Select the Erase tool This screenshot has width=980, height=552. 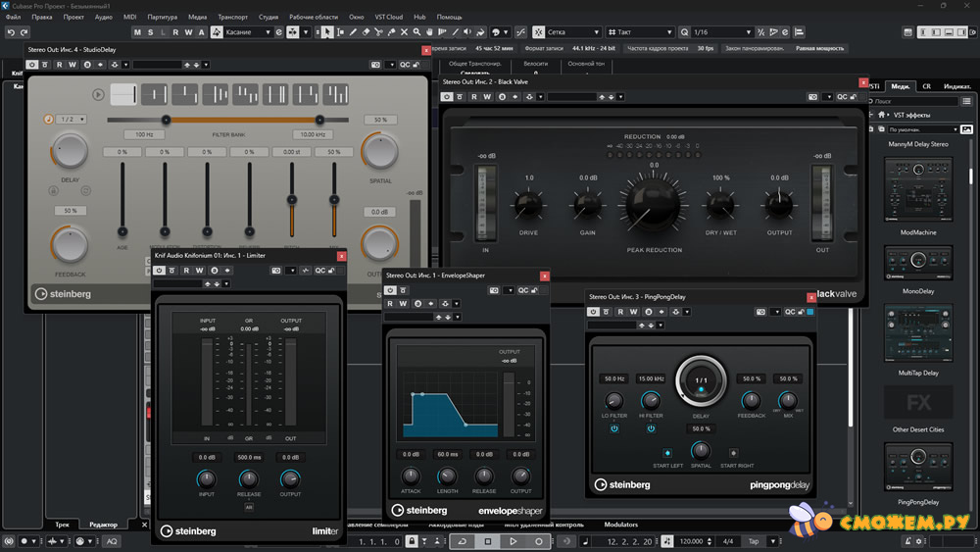367,32
